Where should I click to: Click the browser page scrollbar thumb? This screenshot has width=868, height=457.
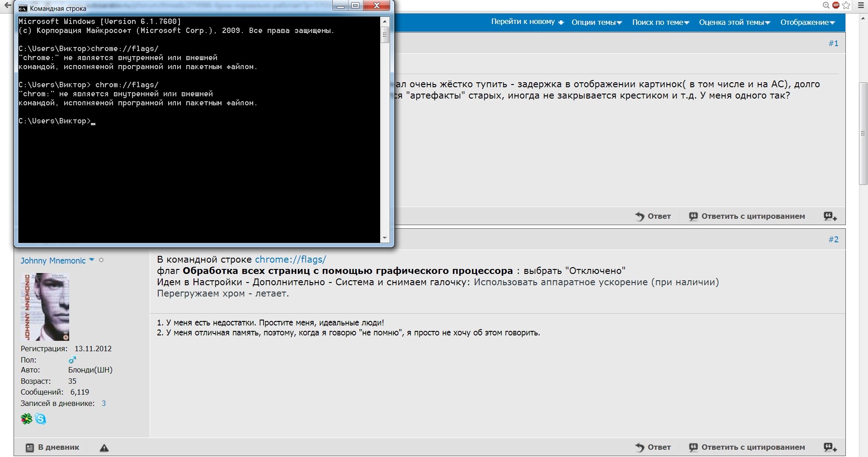tap(863, 133)
